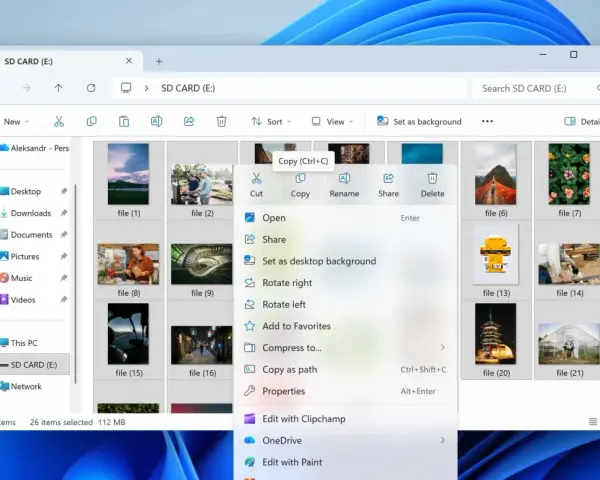This screenshot has height=480, width=600.
Task: Open Aleksandr - Personal OneDrive in the sidebar
Action: coord(34,148)
